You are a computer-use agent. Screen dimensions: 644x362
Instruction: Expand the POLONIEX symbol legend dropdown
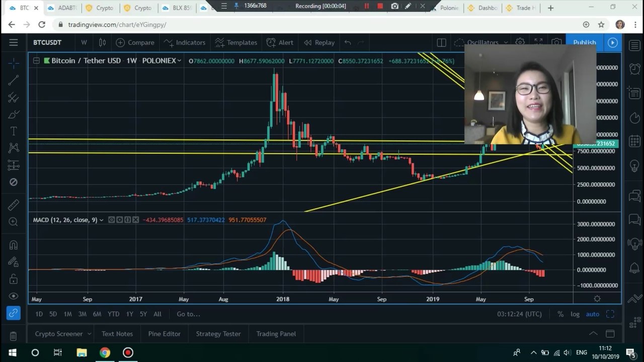(x=179, y=61)
